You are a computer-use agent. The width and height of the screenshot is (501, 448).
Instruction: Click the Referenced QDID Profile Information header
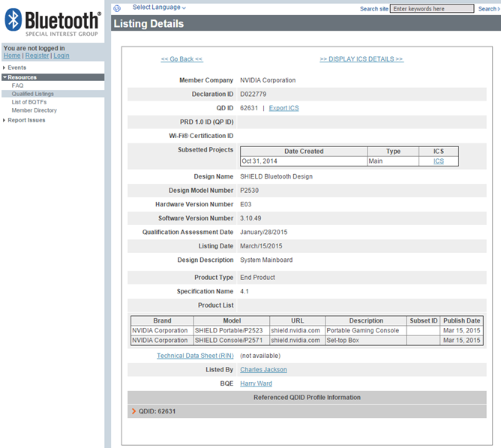pos(307,398)
